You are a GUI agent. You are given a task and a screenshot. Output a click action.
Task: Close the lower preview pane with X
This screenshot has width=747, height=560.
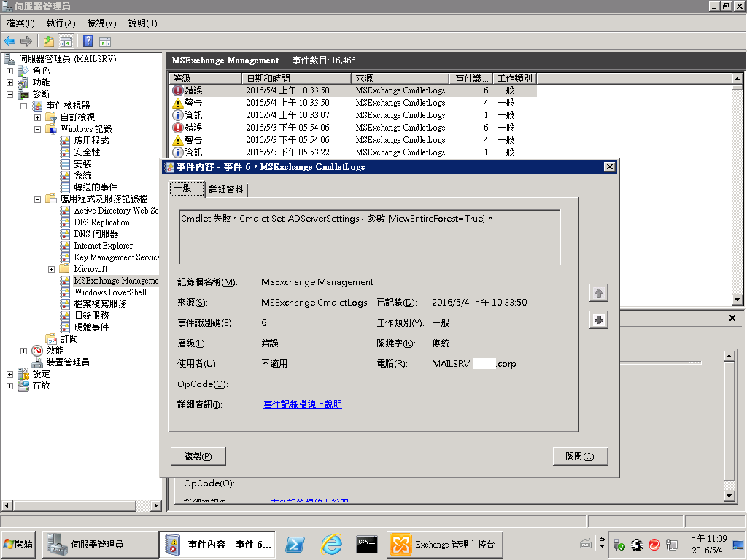[x=732, y=318]
